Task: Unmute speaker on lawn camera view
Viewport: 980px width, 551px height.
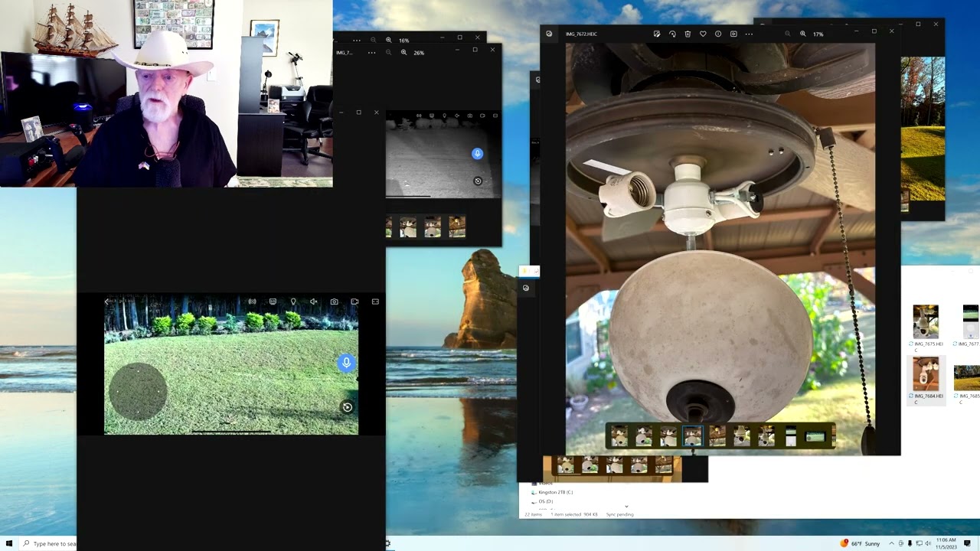Action: (313, 302)
